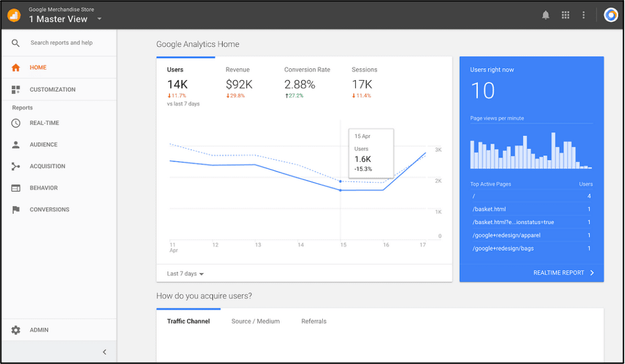Click /basket.html?e...ionstatus=true row
625x364 pixels.
pyautogui.click(x=531, y=222)
